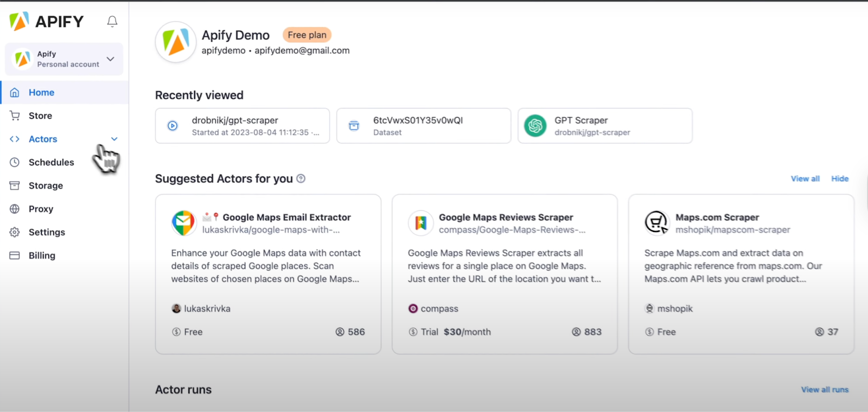Expand the Apify personal account switcher
This screenshot has width=868, height=412.
(x=64, y=59)
